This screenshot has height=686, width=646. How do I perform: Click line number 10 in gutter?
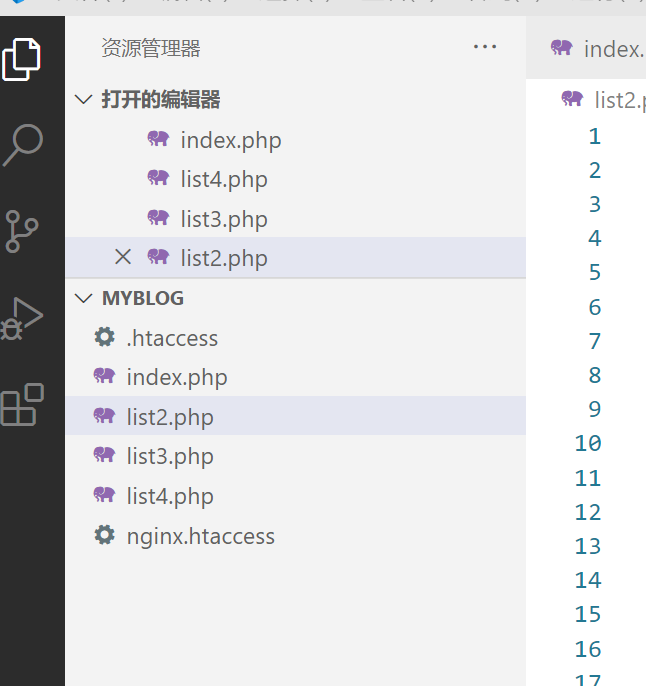(x=588, y=444)
